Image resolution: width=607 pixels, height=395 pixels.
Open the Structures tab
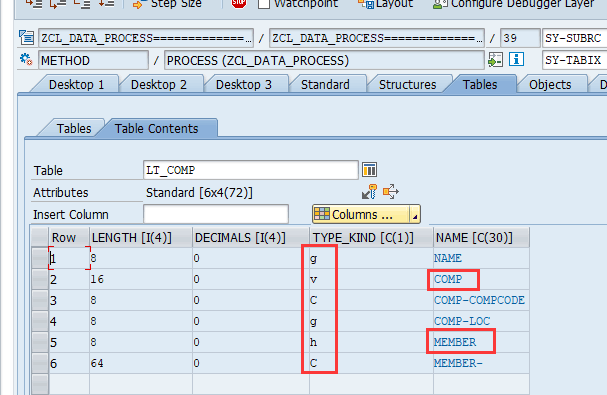click(407, 84)
